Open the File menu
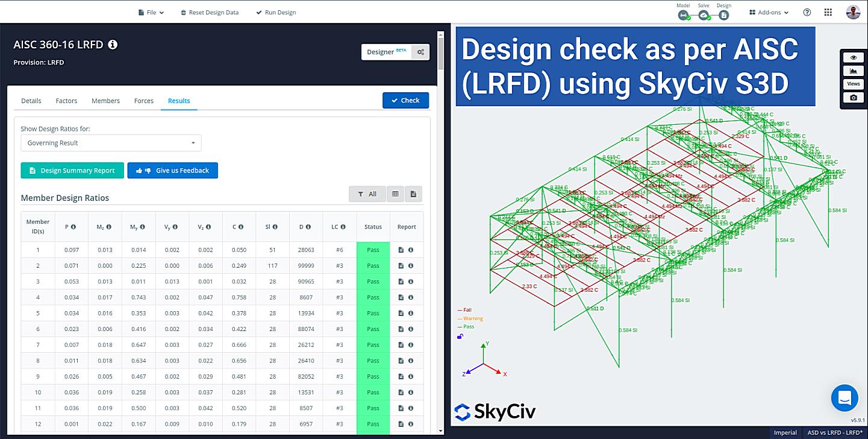Viewport: 868px width, 439px height. point(151,12)
